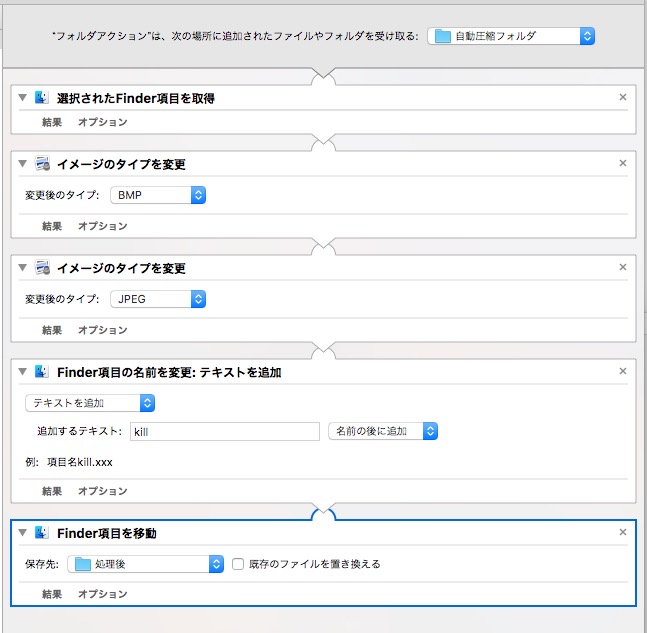Remove the JPEG イメージのタイプを変更 action
647x633 pixels.
click(623, 267)
